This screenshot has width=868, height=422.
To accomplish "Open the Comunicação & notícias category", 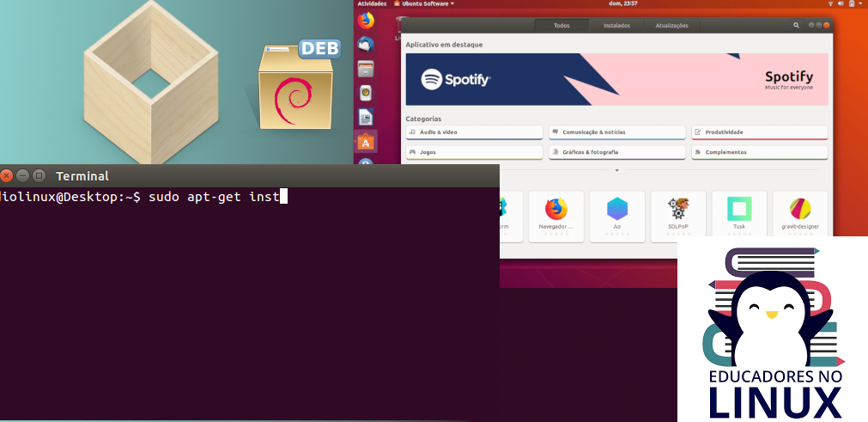I will click(x=616, y=132).
